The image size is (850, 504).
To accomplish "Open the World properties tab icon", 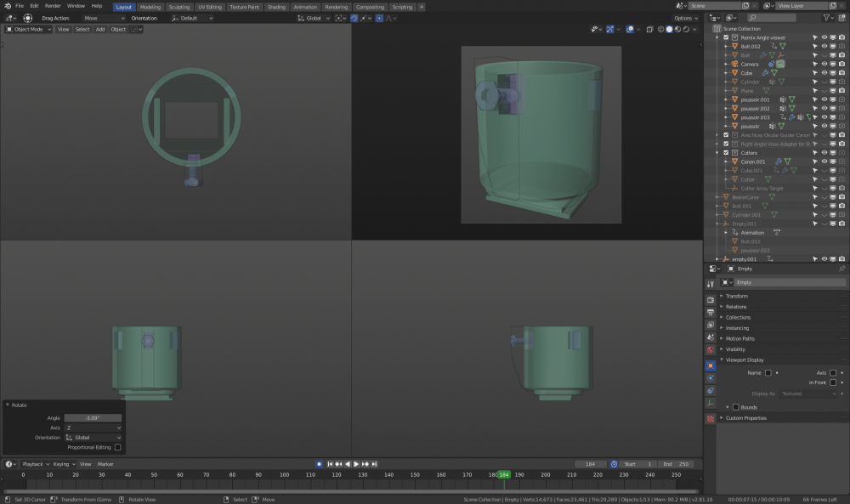I will [711, 349].
